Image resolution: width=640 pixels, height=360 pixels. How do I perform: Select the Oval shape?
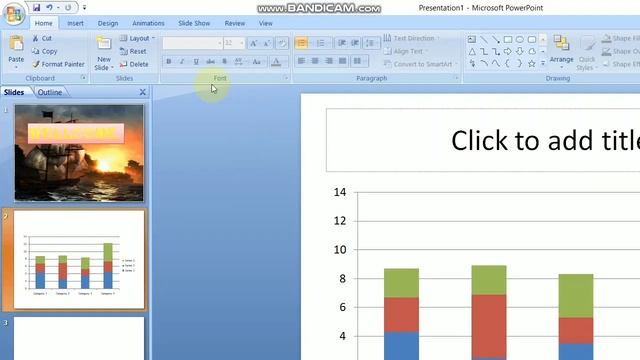click(520, 40)
